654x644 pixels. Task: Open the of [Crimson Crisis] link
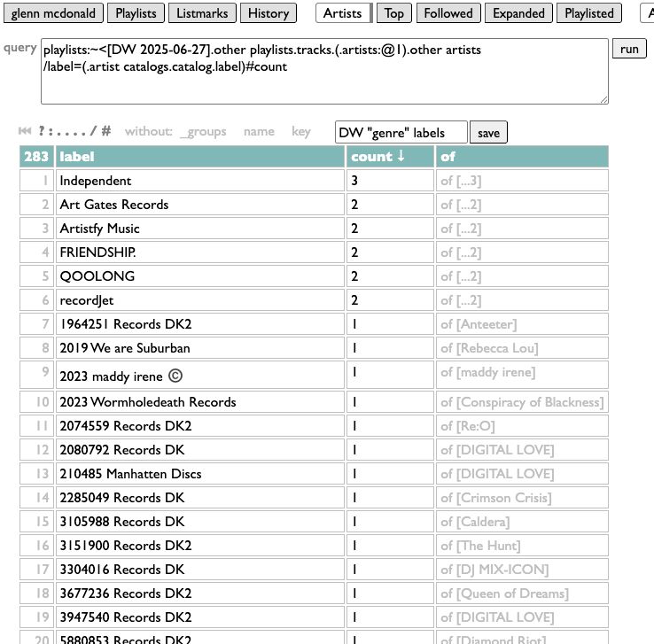tap(496, 498)
